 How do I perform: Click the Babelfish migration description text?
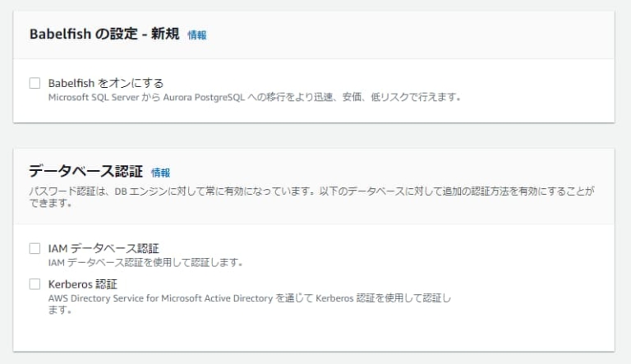pyautogui.click(x=255, y=97)
